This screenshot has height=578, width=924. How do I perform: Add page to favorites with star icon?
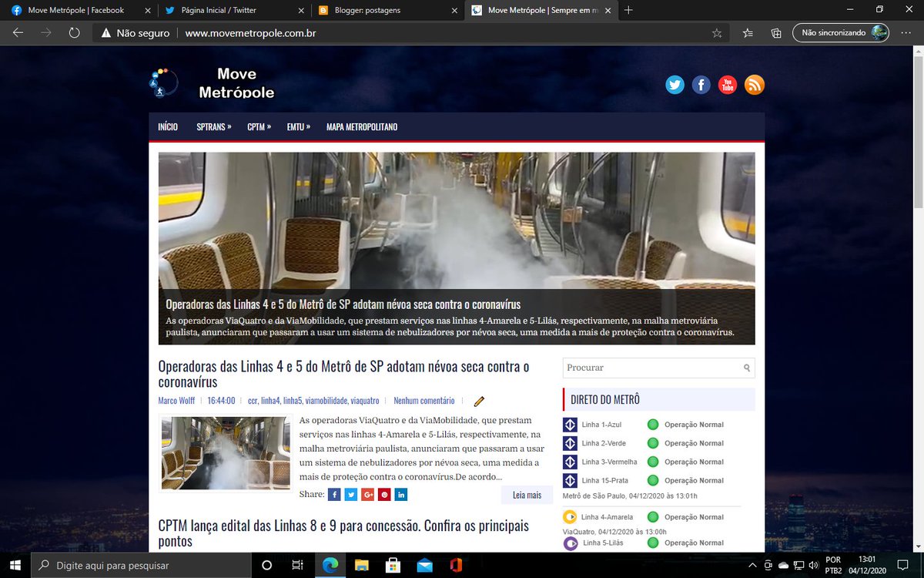tap(717, 33)
